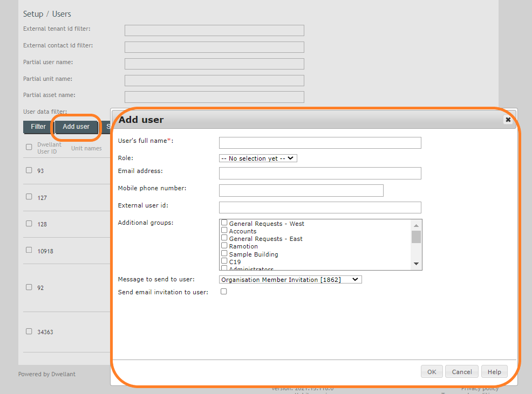Open the dialog Help
This screenshot has height=394, width=532.
tap(494, 371)
